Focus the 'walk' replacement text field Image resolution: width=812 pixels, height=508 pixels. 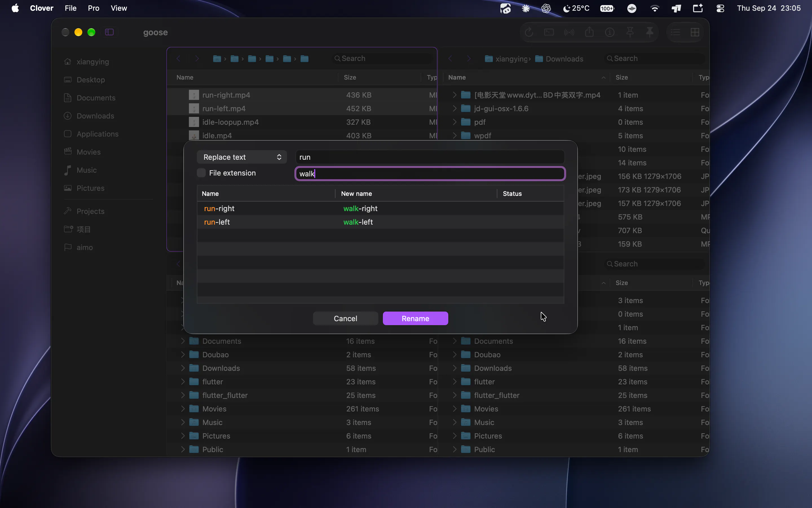point(430,174)
